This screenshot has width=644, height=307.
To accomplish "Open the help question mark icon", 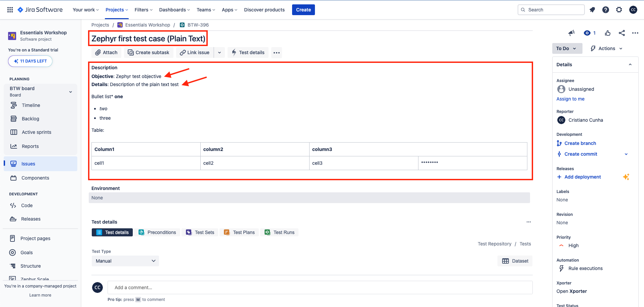I will click(606, 10).
